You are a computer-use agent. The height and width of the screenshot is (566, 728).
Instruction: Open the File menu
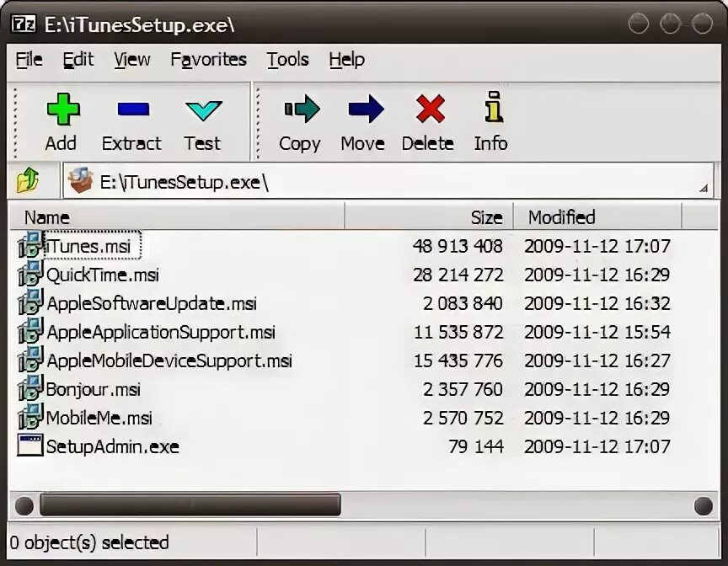coord(29,60)
